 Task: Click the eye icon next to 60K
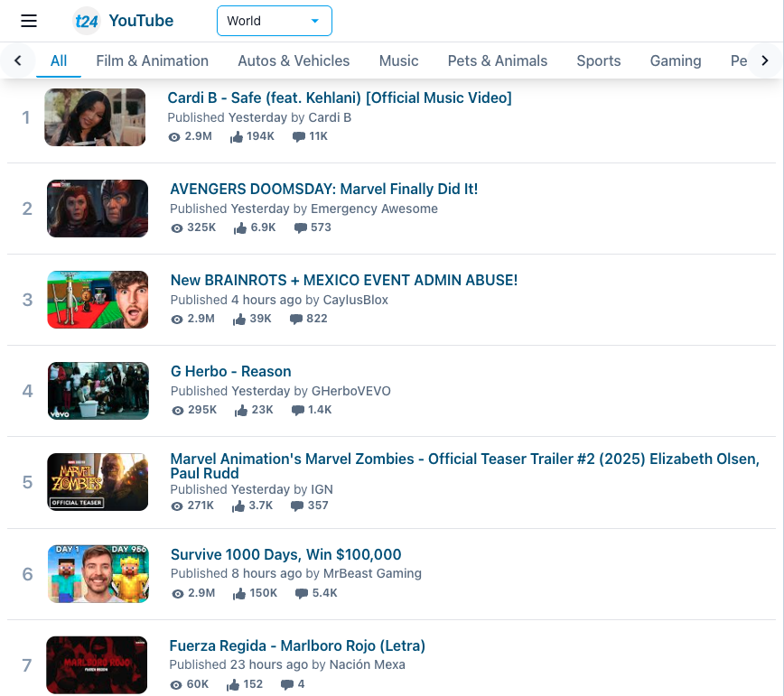pyautogui.click(x=176, y=685)
